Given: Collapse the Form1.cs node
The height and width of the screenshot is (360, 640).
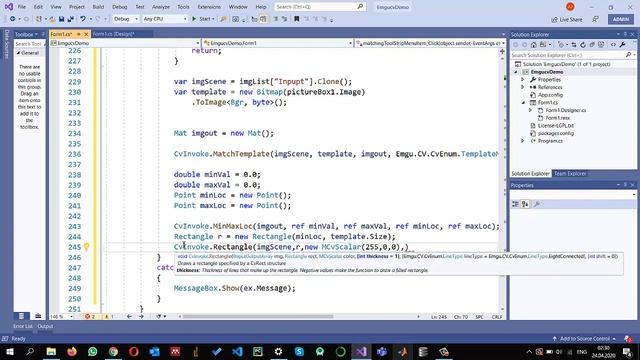Looking at the screenshot, I should pos(523,102).
